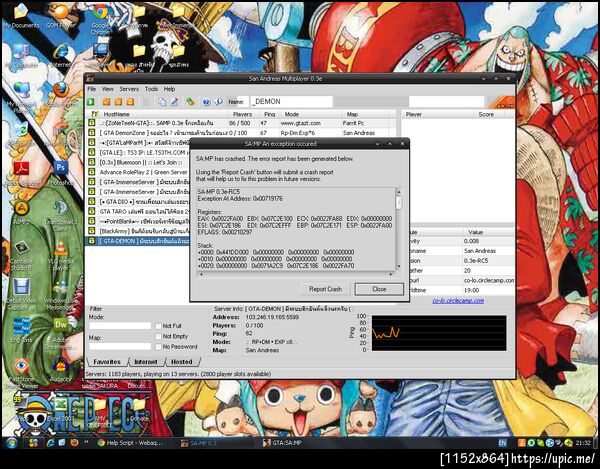Viewport: 600px width, 469px height.
Task: Click the copy server info icon
Action: click(162, 102)
